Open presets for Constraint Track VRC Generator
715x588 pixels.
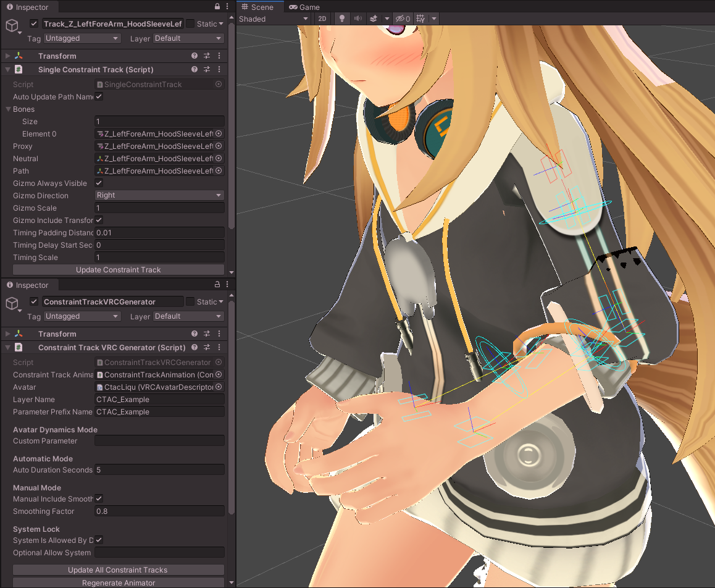(x=207, y=347)
